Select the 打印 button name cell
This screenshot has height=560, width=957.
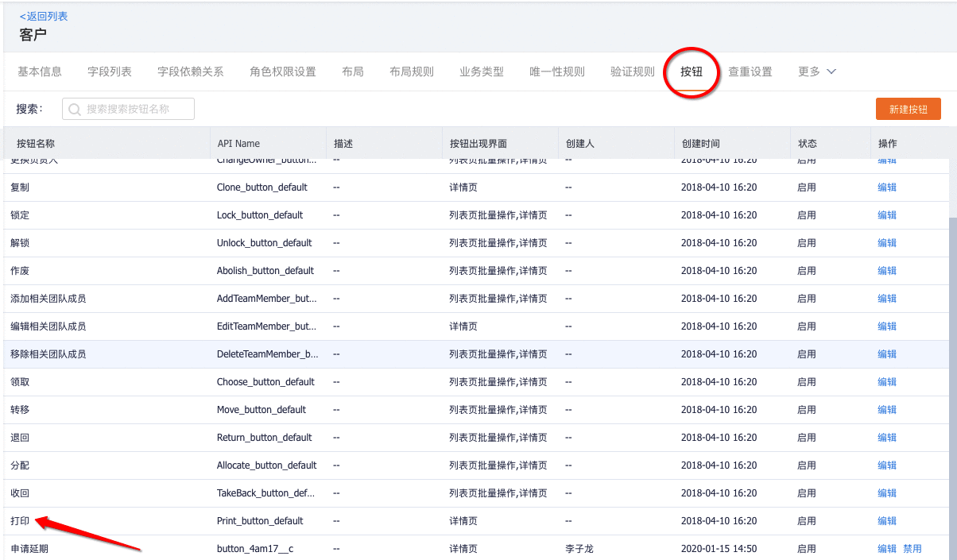(20, 521)
